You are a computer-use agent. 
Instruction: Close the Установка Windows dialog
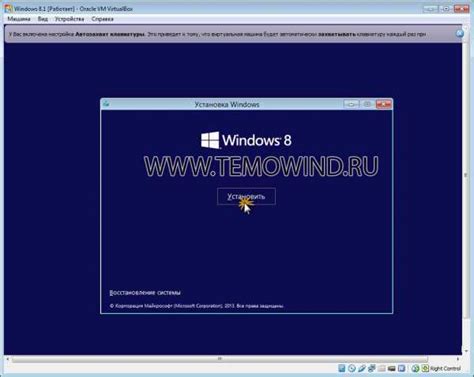(x=383, y=104)
